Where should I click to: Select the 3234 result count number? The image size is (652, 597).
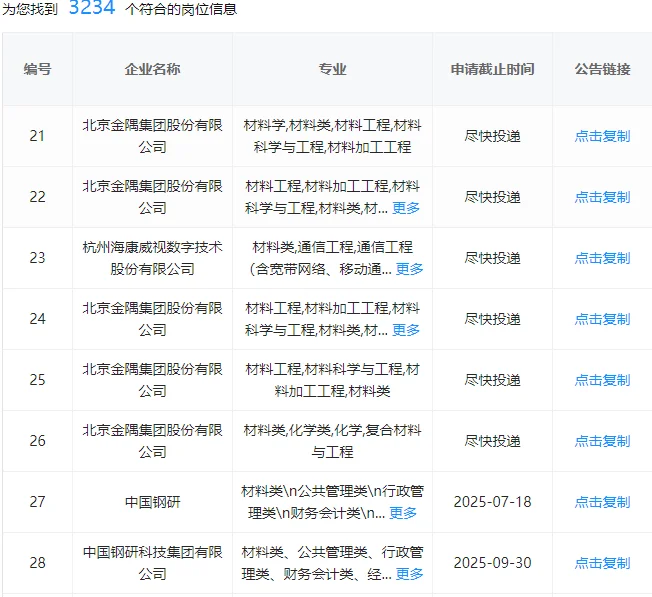[x=91, y=7]
